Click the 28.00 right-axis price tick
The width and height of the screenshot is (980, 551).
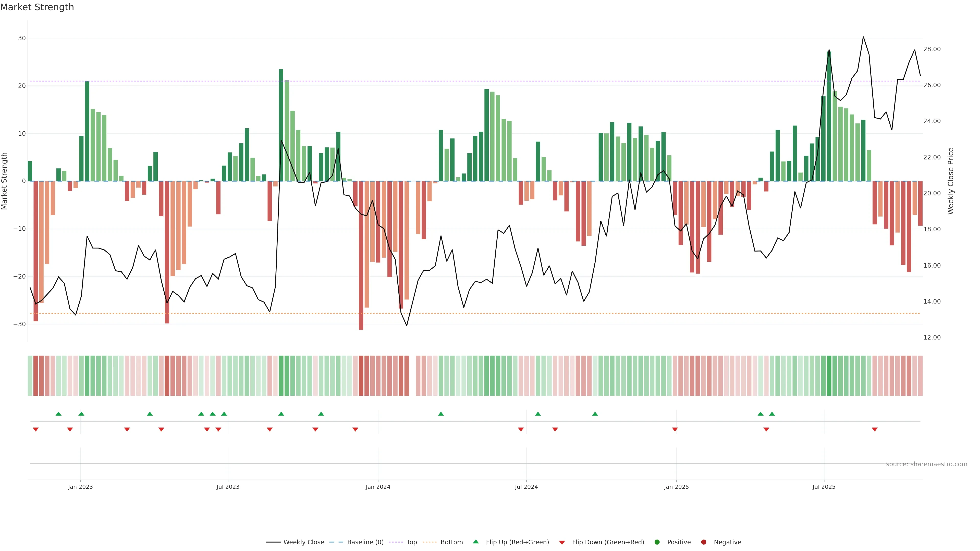click(932, 49)
